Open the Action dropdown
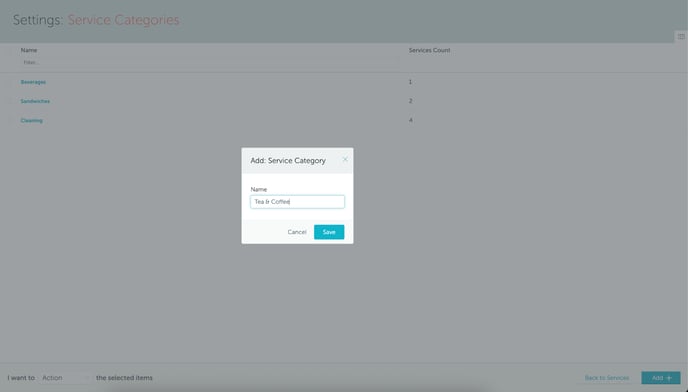Screen dimensions: 688x392 coord(64,378)
